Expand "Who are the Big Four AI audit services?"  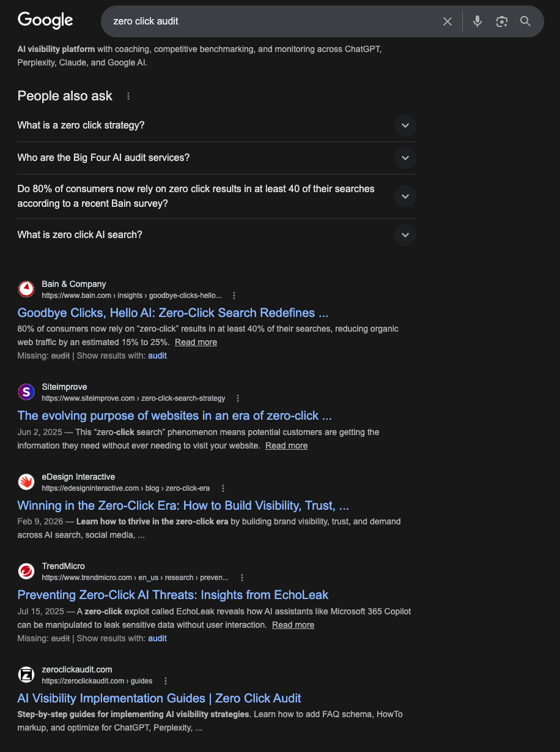405,158
